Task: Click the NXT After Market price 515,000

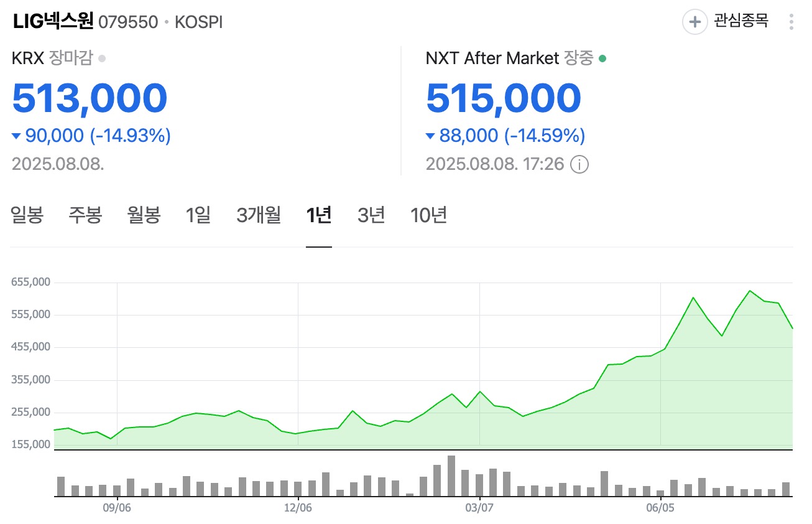Action: click(x=503, y=98)
